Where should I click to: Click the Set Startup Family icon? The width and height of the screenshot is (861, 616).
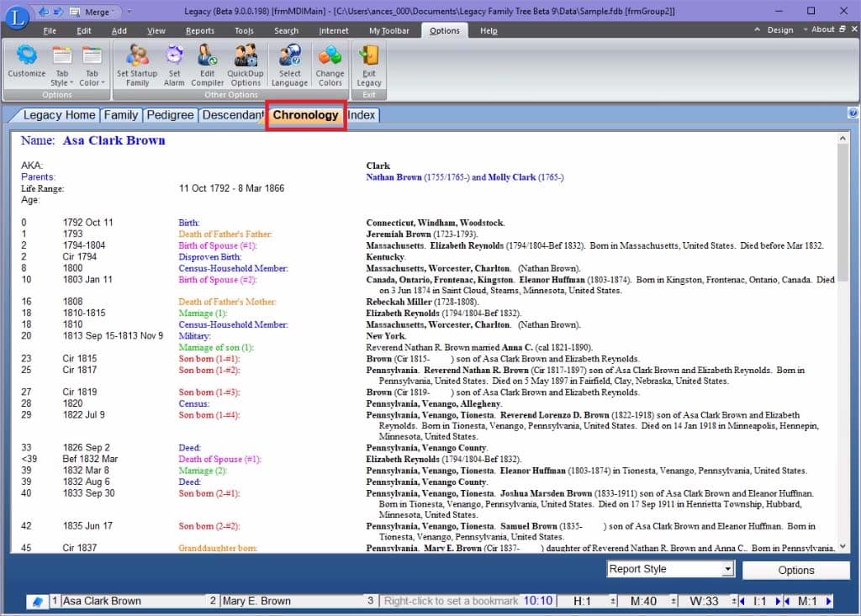point(137,63)
